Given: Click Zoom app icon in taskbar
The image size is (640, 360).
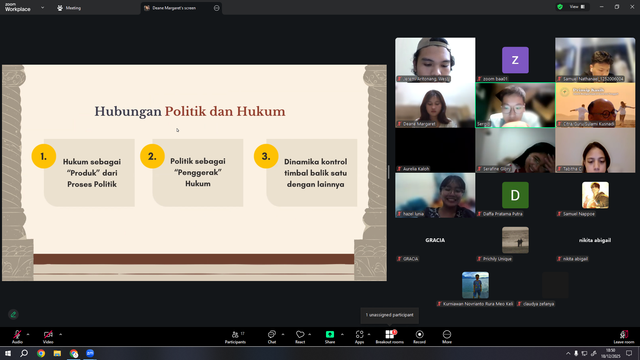Looking at the screenshot, I should [90, 353].
